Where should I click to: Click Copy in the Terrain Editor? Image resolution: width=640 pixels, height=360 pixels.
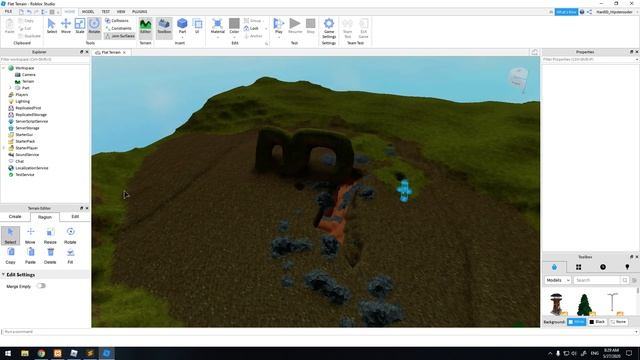point(10,256)
